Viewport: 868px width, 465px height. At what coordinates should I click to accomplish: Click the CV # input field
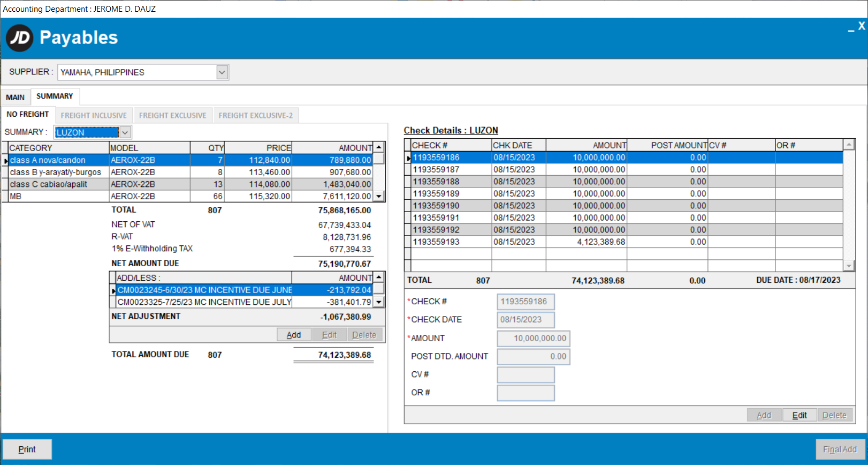[x=526, y=375]
